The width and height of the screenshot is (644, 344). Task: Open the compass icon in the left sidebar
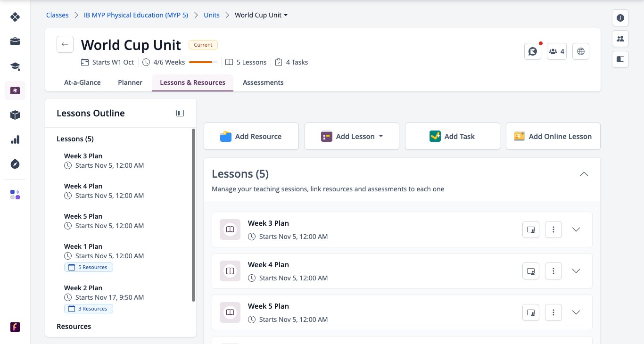tap(15, 164)
